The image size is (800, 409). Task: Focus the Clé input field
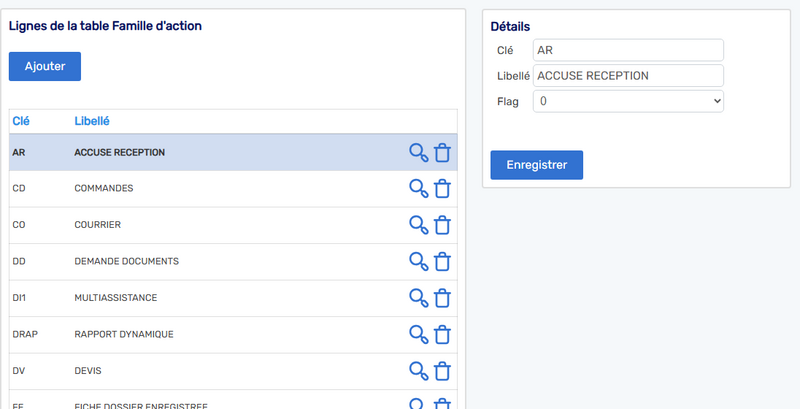[628, 50]
